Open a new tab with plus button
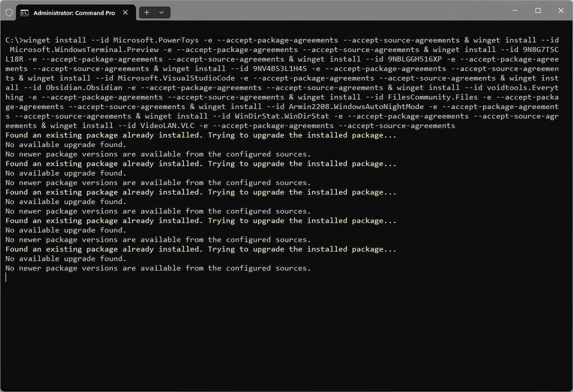Screen dimensions: 573x392 point(147,12)
